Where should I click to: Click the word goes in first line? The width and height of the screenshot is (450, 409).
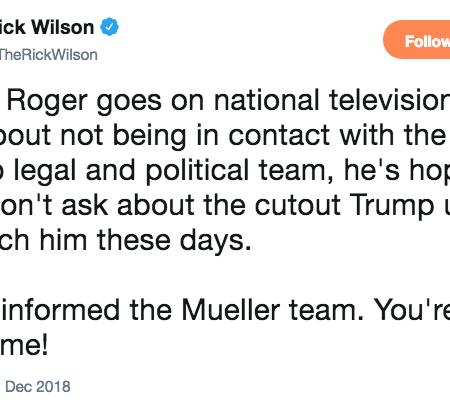tap(129, 102)
